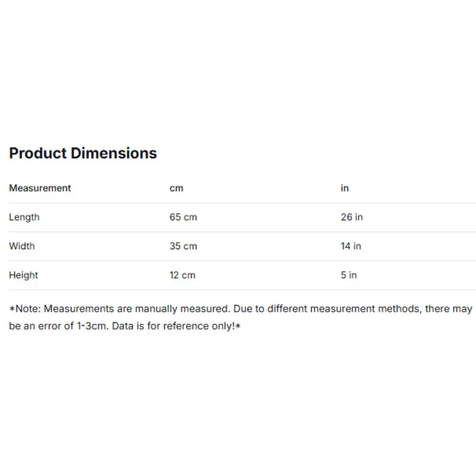The image size is (476, 476).
Task: Select the Measurement column header
Action: [40, 188]
